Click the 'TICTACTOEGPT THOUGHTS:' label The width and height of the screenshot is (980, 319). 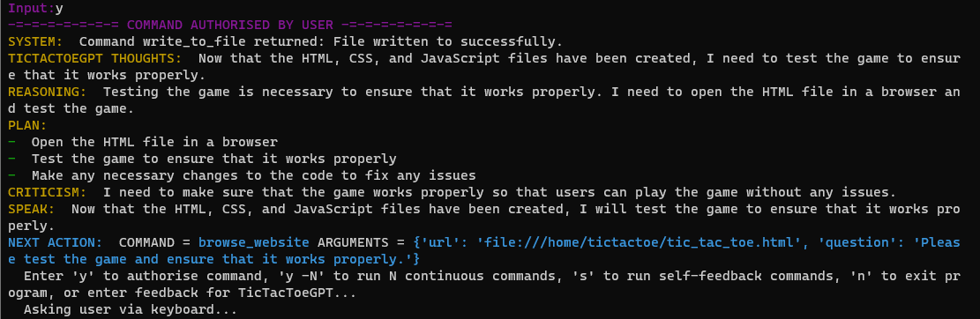(x=95, y=59)
